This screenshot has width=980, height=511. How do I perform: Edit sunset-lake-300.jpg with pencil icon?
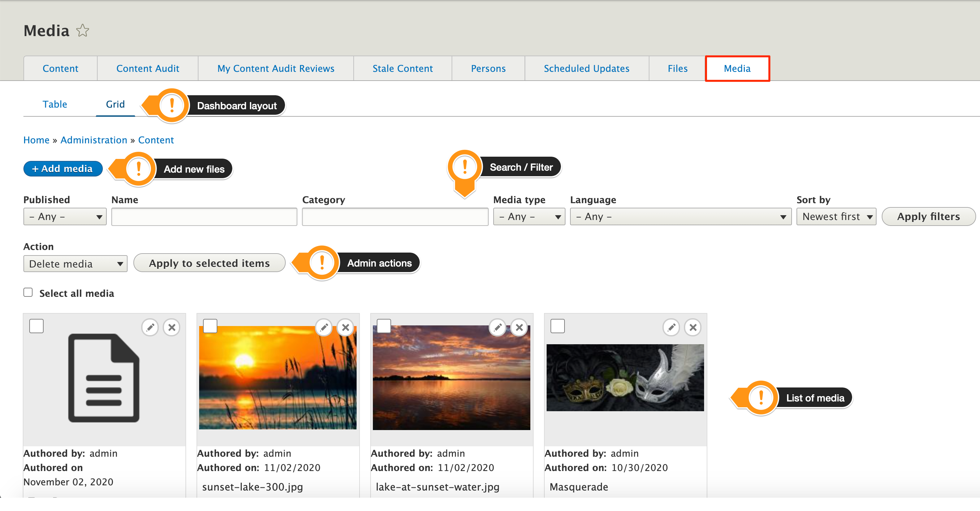324,327
